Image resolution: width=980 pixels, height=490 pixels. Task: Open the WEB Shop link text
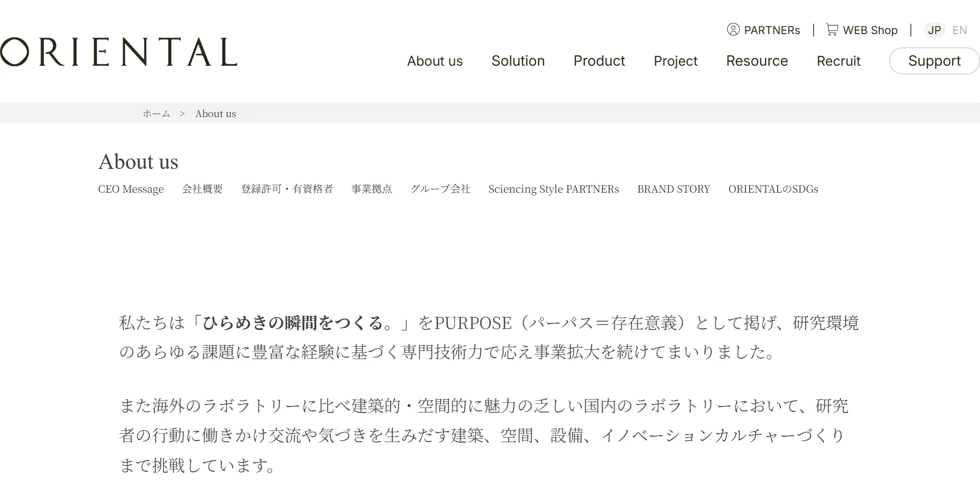[x=870, y=30]
